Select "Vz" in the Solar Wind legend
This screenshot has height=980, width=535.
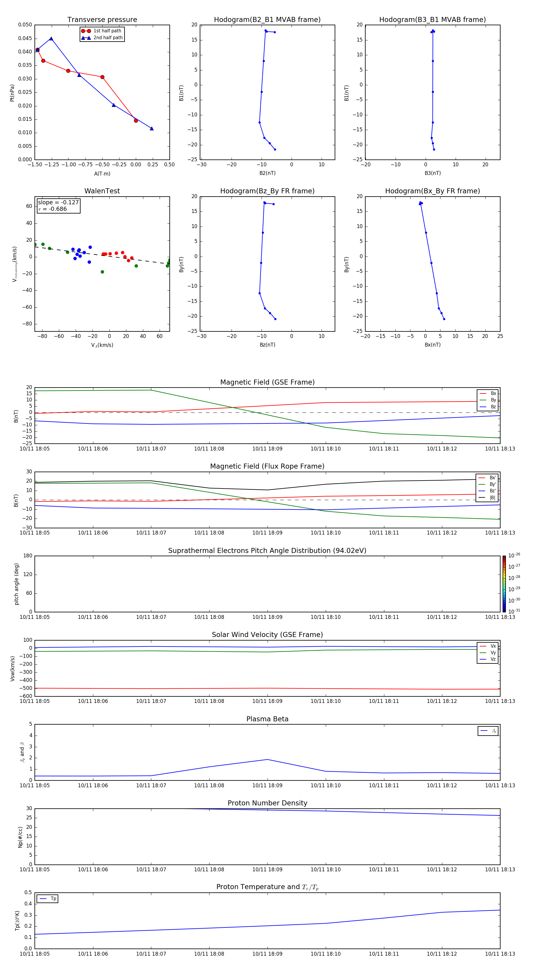click(x=488, y=659)
